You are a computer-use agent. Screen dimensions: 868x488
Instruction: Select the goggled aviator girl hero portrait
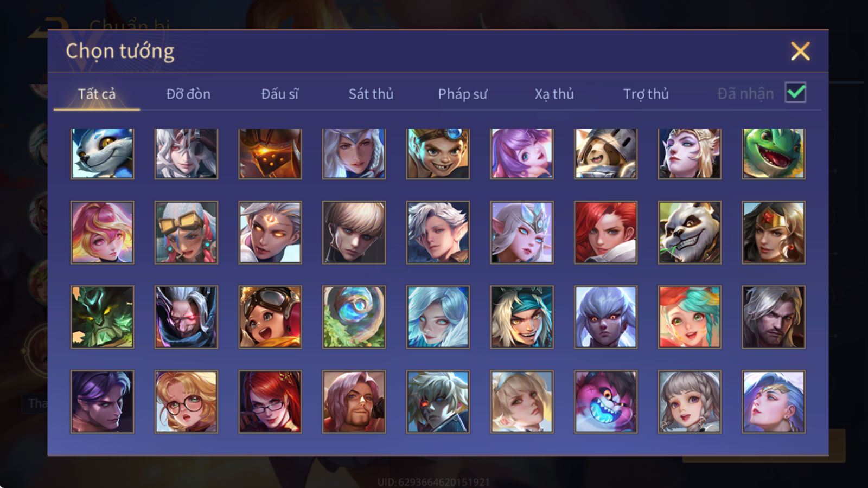[270, 317]
